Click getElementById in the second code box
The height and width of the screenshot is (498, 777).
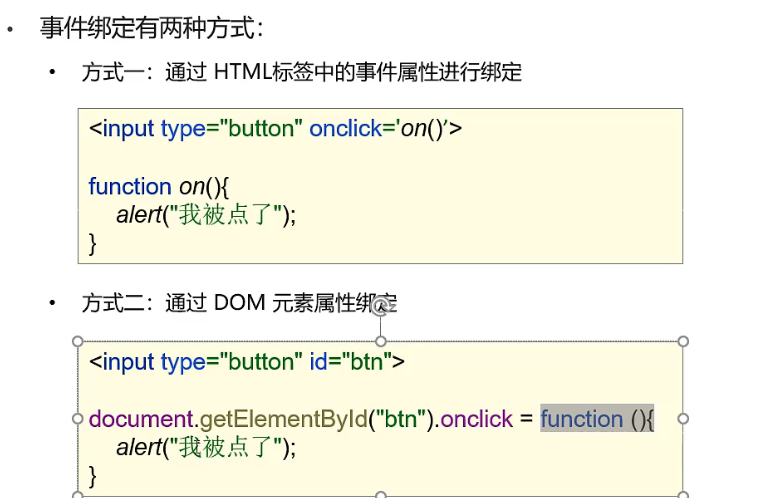point(284,419)
